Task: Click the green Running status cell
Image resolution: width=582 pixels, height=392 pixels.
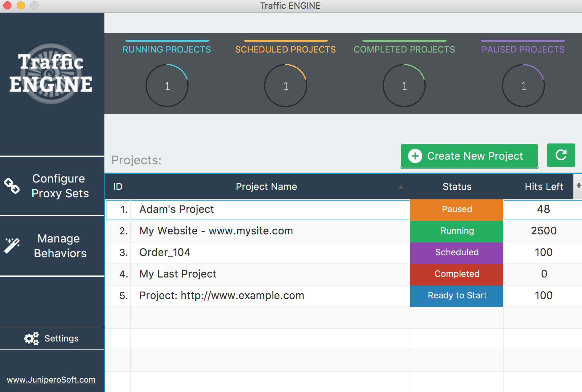Action: tap(457, 231)
